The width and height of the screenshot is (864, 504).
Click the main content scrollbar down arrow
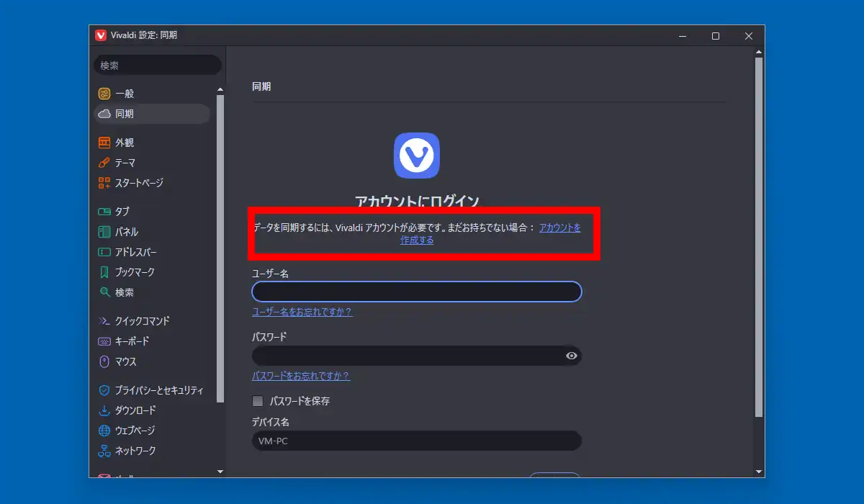(758, 472)
